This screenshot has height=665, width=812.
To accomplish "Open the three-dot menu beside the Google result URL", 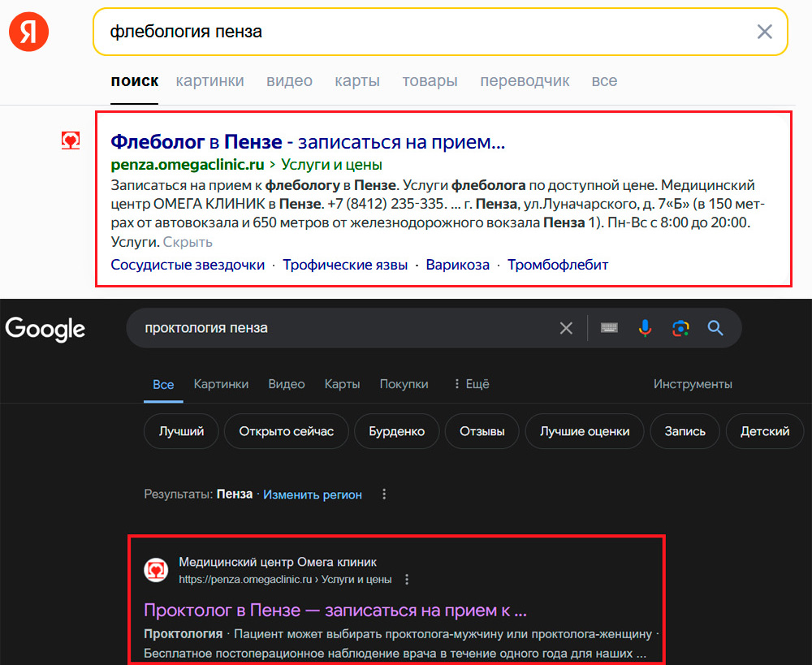I will (407, 579).
